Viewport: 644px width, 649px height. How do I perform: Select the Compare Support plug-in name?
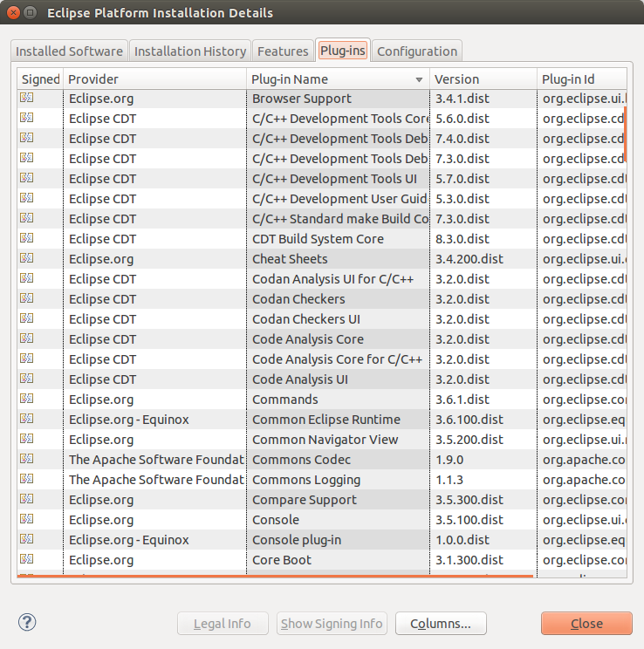304,500
